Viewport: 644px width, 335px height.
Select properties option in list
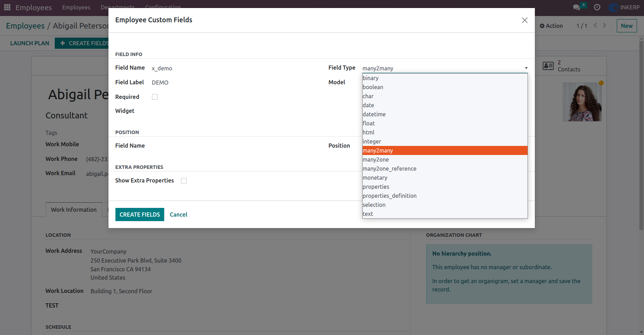click(445, 187)
